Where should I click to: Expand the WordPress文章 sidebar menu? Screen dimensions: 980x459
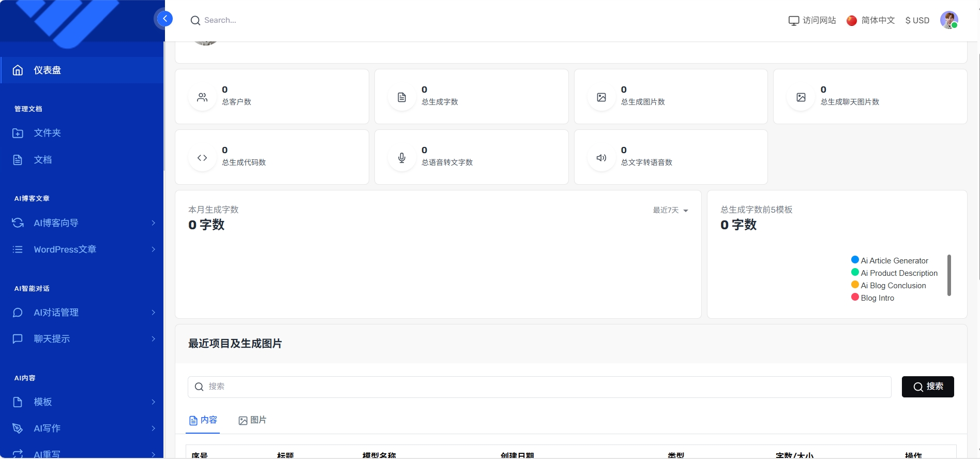click(x=83, y=249)
